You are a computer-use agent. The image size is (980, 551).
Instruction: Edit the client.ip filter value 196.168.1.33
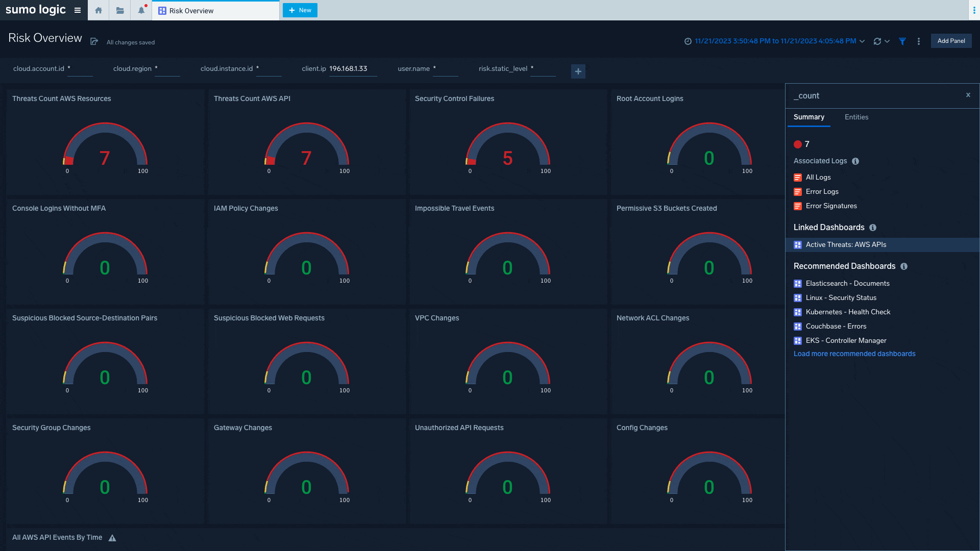[353, 69]
